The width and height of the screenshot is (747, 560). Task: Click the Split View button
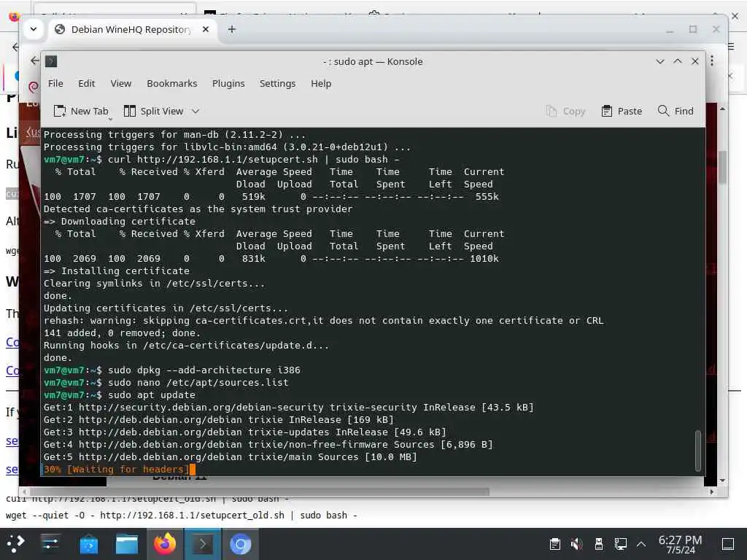[x=153, y=111]
